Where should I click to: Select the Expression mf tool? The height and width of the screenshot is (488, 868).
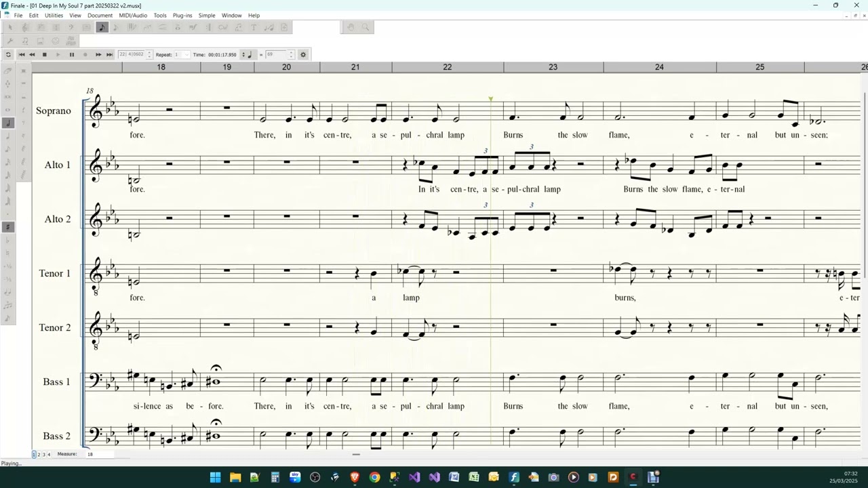click(193, 27)
